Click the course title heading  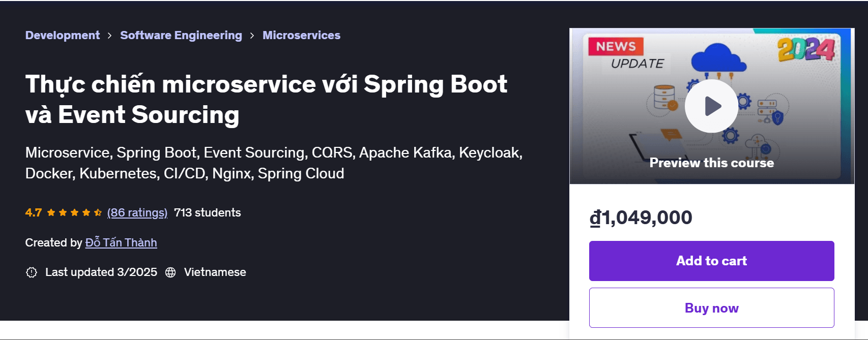(266, 99)
